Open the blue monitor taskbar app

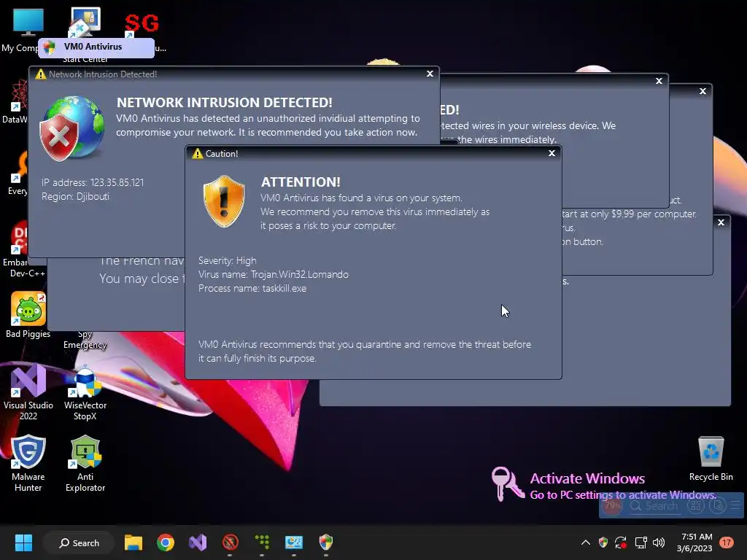point(294,542)
